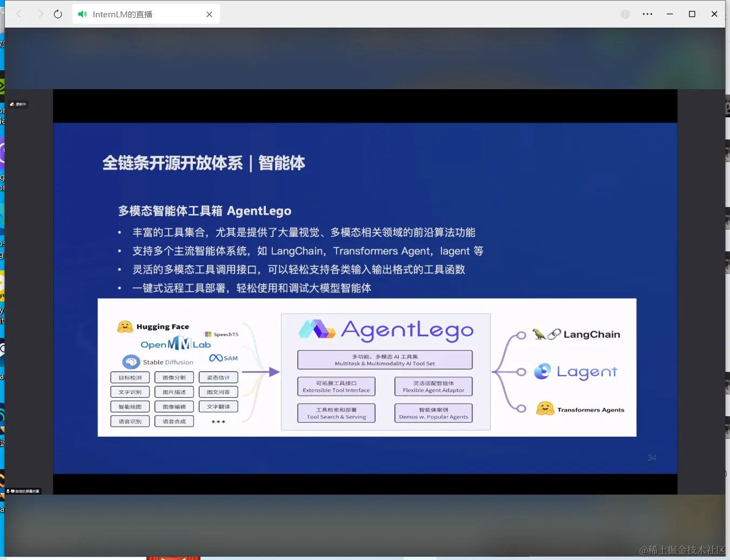This screenshot has height=560, width=730.
Task: Click the 图像分割 box
Action: click(174, 377)
